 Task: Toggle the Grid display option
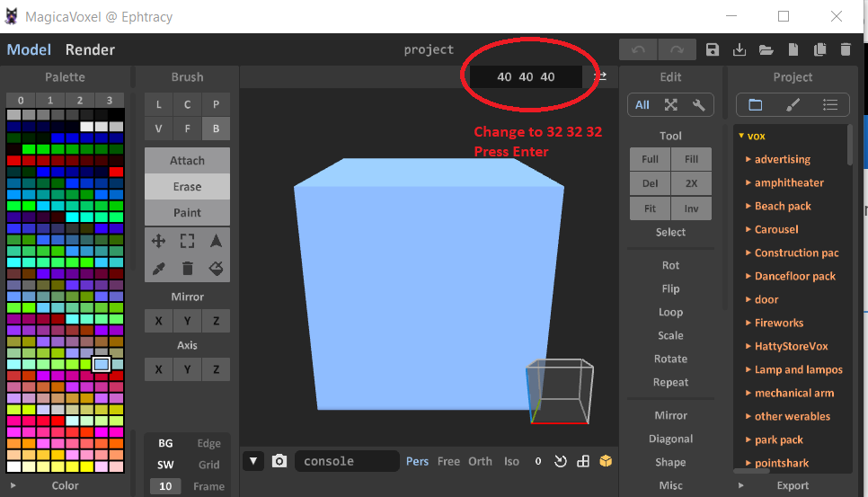pyautogui.click(x=208, y=465)
